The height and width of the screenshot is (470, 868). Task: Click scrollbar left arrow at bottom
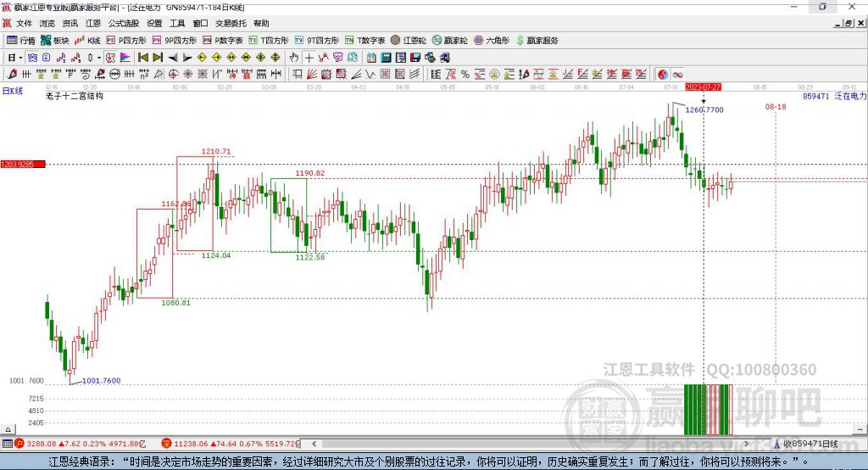click(x=314, y=444)
